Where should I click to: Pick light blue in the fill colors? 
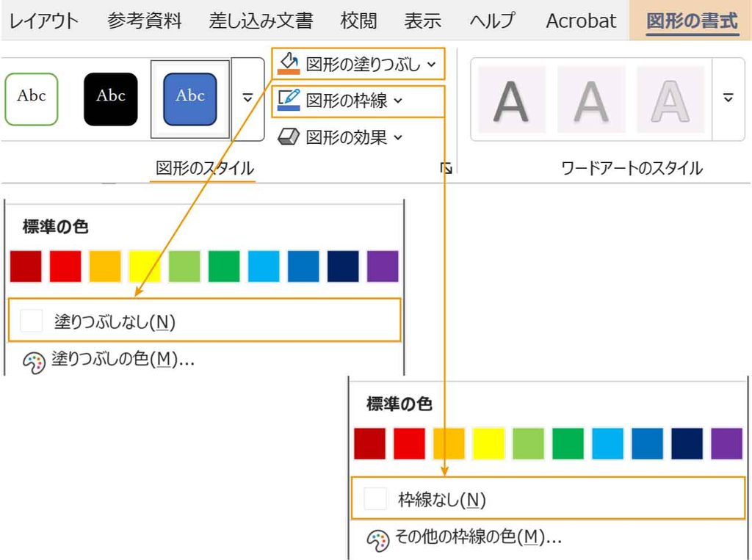pos(264,266)
